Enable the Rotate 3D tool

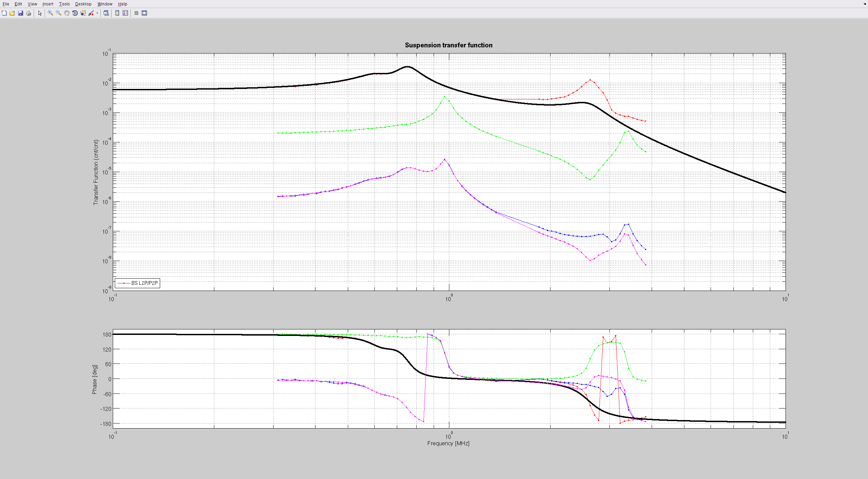(x=75, y=13)
